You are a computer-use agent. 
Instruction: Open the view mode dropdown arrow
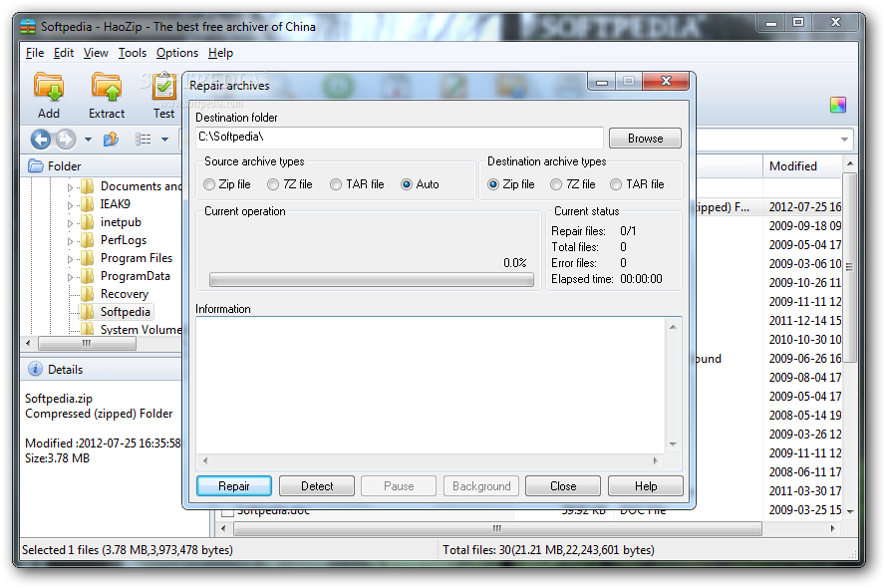tap(164, 140)
